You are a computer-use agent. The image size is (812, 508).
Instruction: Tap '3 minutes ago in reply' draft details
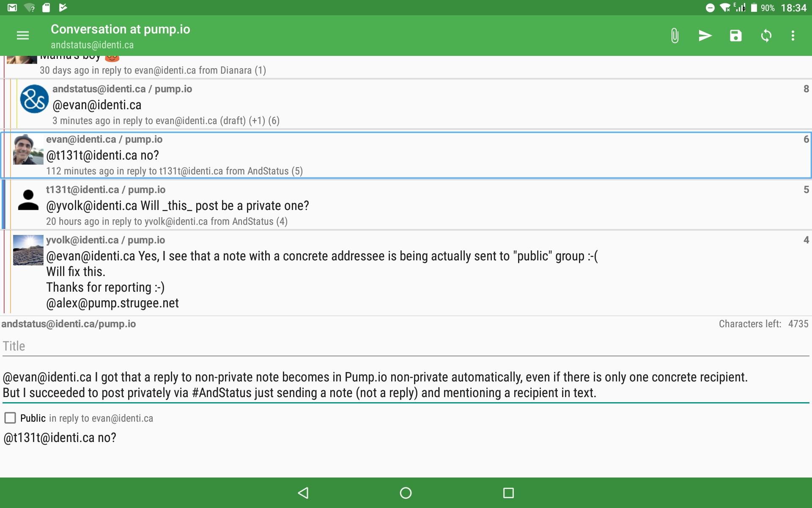pyautogui.click(x=166, y=121)
